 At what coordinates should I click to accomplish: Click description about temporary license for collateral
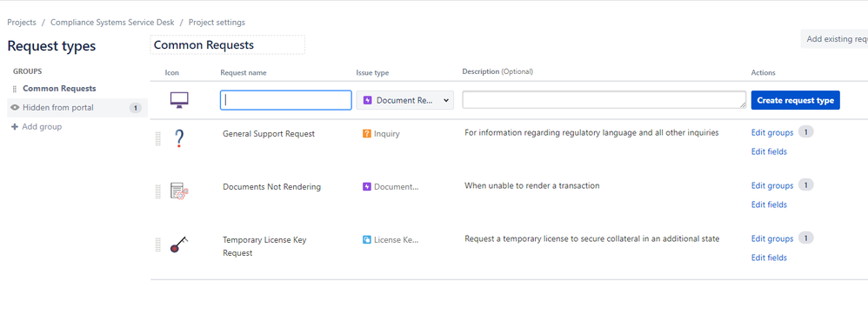(591, 238)
